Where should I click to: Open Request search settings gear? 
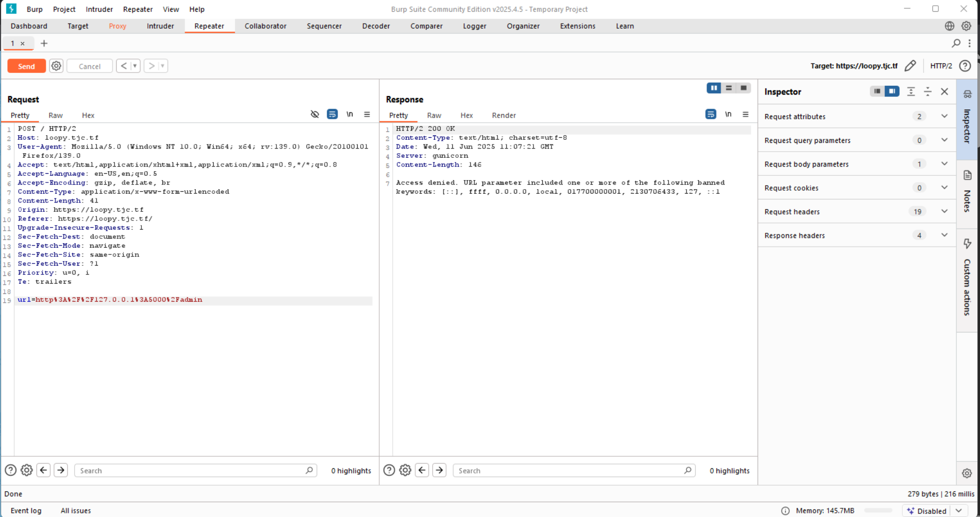[x=27, y=470]
